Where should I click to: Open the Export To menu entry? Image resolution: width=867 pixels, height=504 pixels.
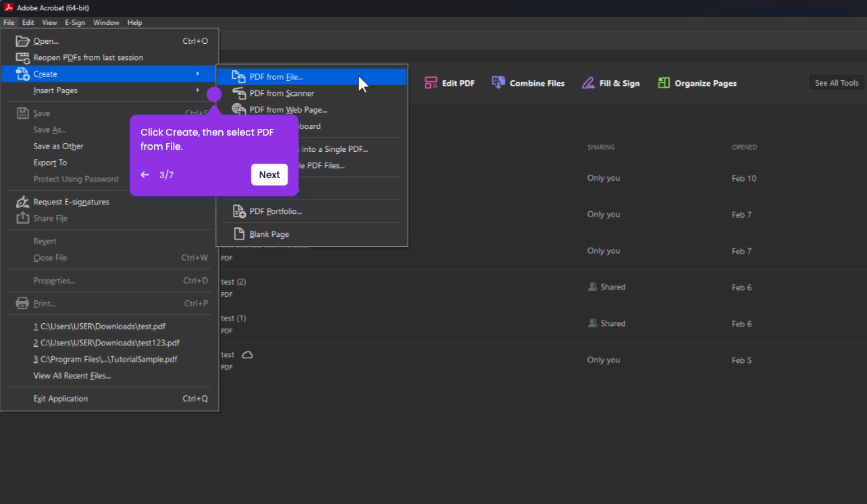click(50, 163)
